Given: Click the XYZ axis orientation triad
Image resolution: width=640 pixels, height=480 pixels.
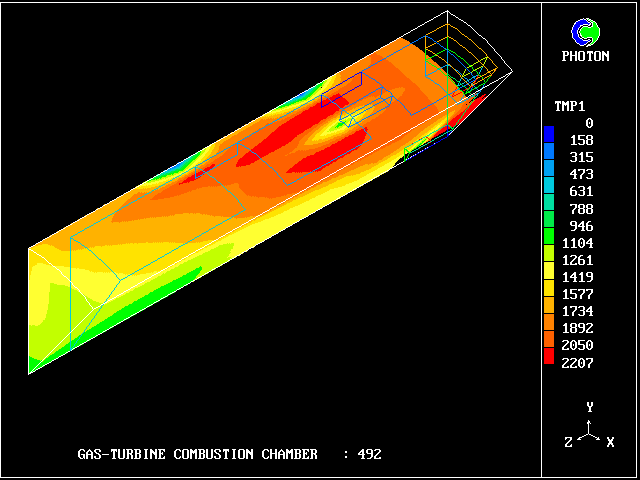Looking at the screenshot, I should (590, 434).
